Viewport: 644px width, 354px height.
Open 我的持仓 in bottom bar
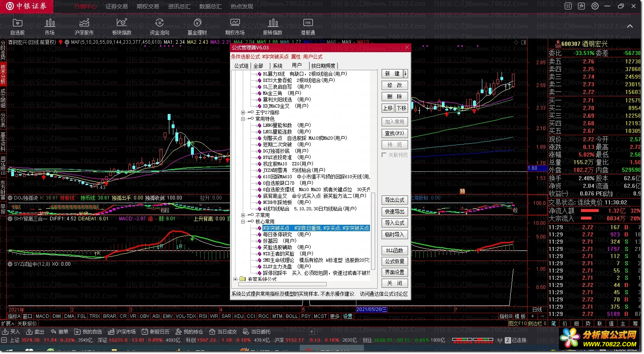189,332
